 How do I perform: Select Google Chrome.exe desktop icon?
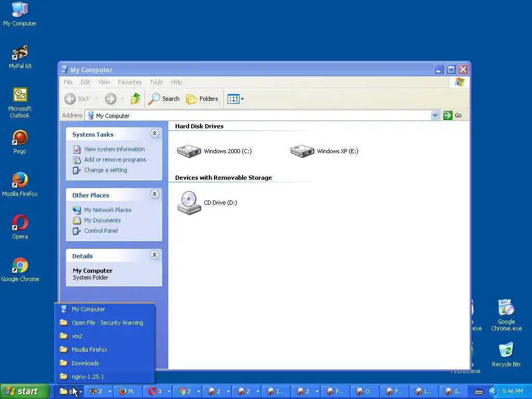point(506,315)
